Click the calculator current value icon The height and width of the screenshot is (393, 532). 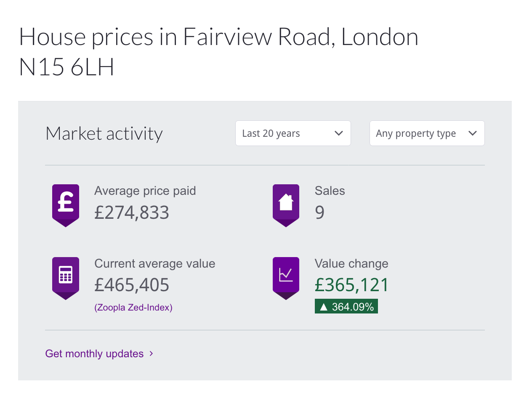pos(66,278)
